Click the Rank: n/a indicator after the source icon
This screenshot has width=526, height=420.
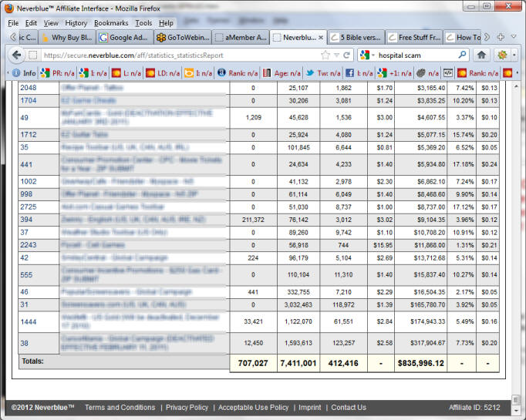pos(478,73)
